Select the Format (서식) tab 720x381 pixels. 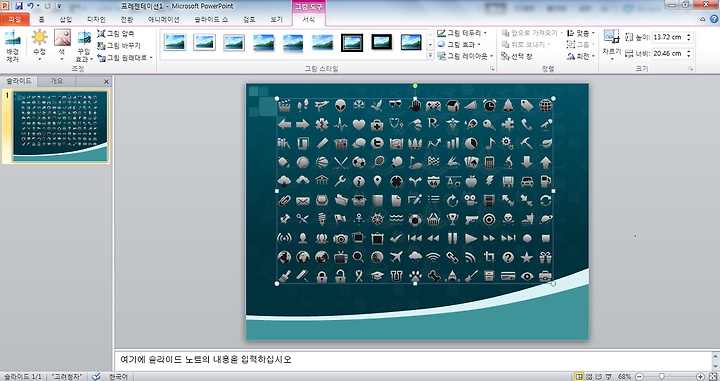309,19
